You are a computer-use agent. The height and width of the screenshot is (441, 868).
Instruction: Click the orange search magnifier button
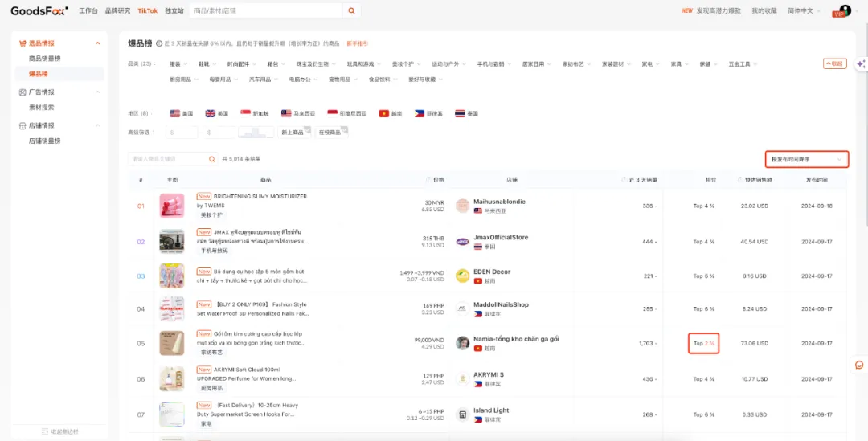pos(351,10)
